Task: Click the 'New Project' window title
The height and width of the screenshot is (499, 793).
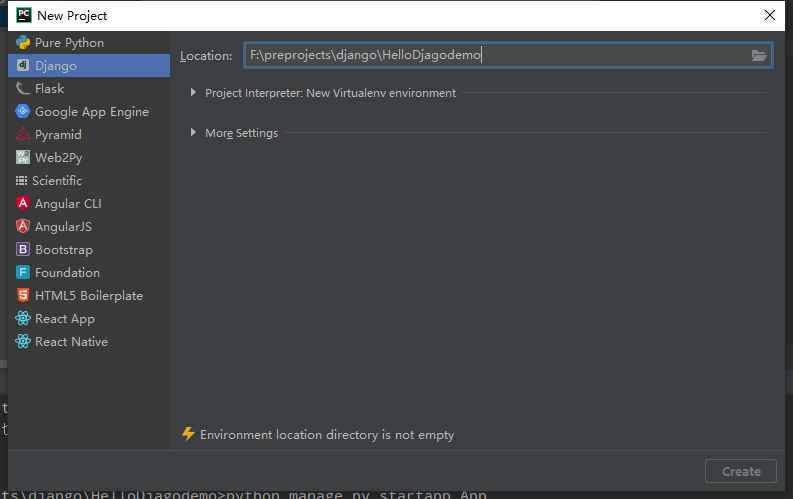Action: point(72,16)
